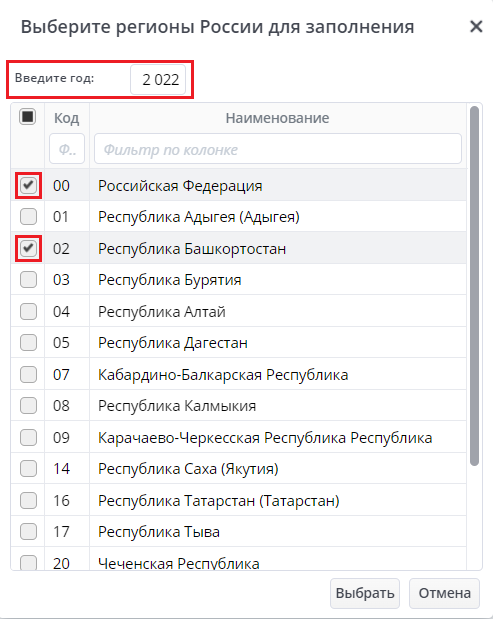Image resolution: width=493 pixels, height=619 pixels.
Task: Click the Код column header
Action: [x=66, y=118]
